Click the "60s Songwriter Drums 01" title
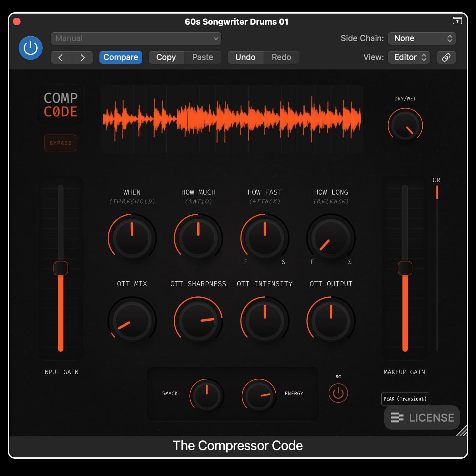 pos(236,21)
